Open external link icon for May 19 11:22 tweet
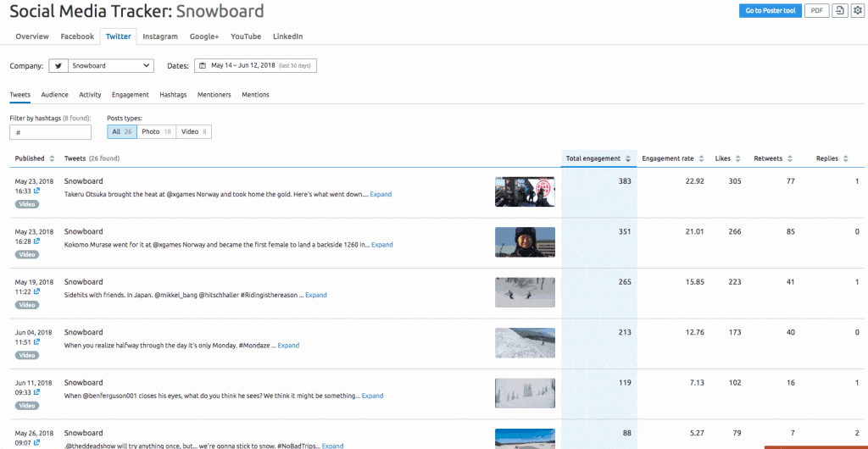Viewport: 868px width, 449px height. point(37,291)
